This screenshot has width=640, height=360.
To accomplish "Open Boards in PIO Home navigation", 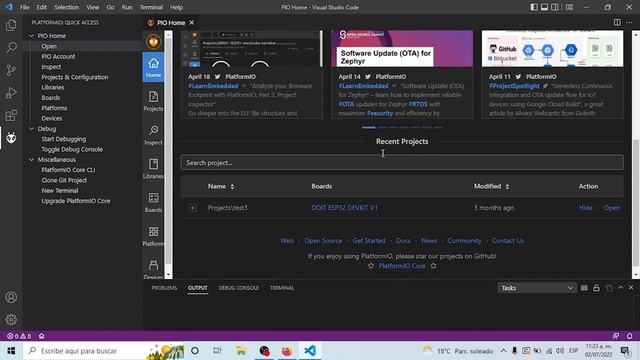I will pos(153,202).
